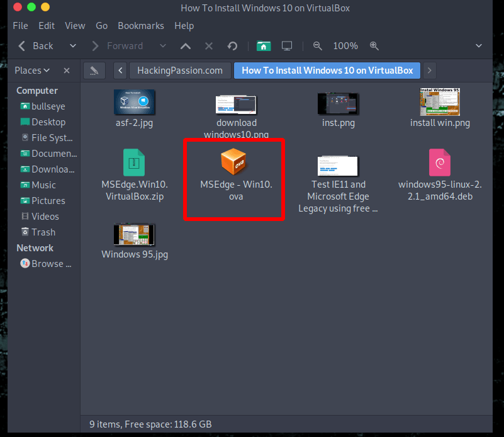Click Browse Network in sidebar
Image resolution: width=504 pixels, height=437 pixels.
point(46,264)
